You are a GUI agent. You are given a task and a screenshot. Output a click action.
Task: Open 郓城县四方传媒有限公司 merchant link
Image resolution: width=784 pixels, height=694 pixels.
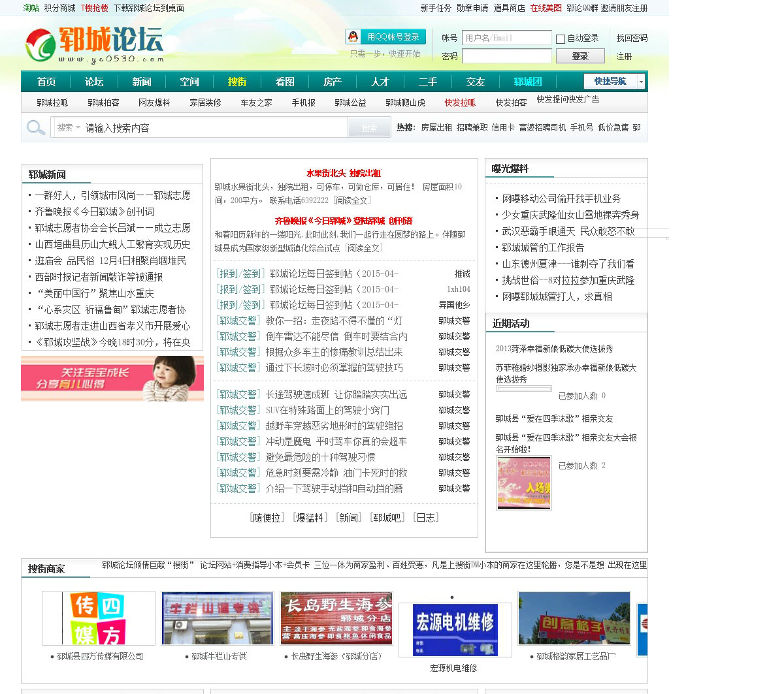tap(100, 656)
